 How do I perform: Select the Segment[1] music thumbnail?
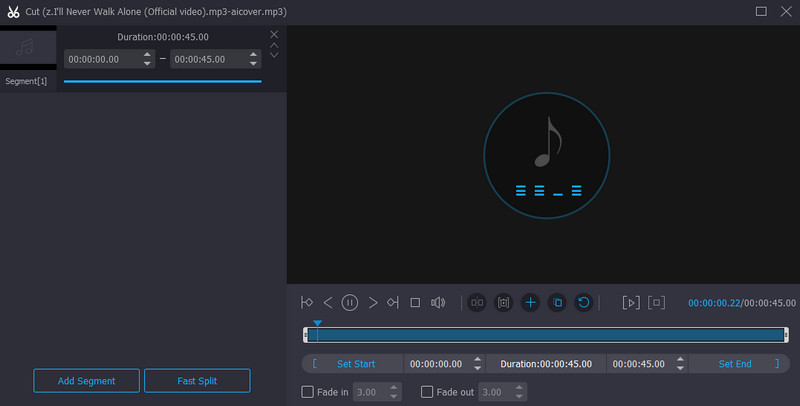[x=28, y=47]
